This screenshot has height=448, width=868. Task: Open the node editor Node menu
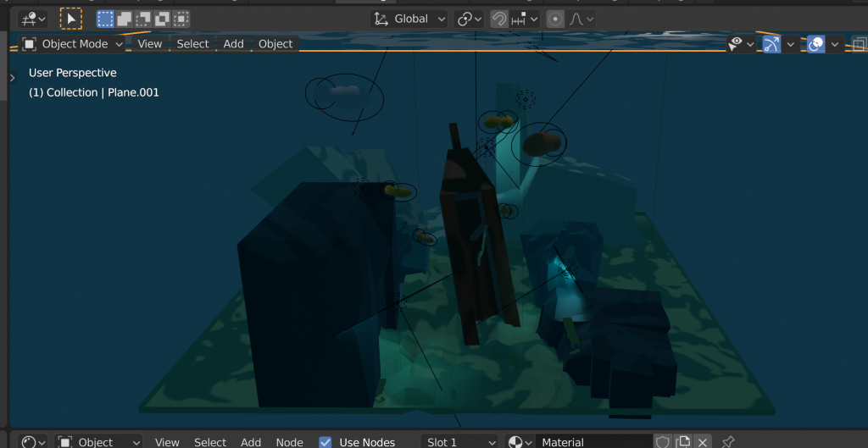(290, 442)
